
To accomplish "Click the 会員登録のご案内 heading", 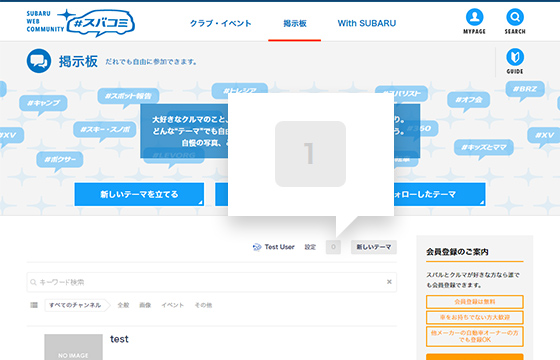I will click(457, 252).
